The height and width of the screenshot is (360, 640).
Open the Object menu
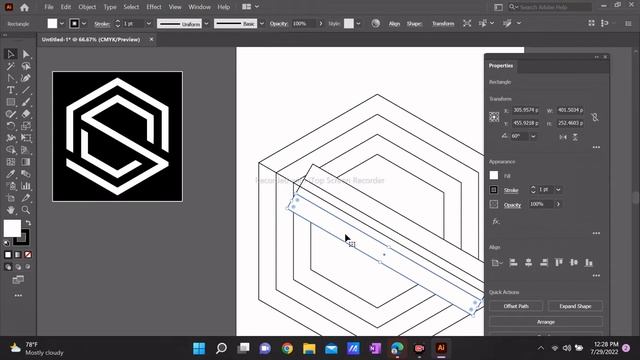click(87, 7)
